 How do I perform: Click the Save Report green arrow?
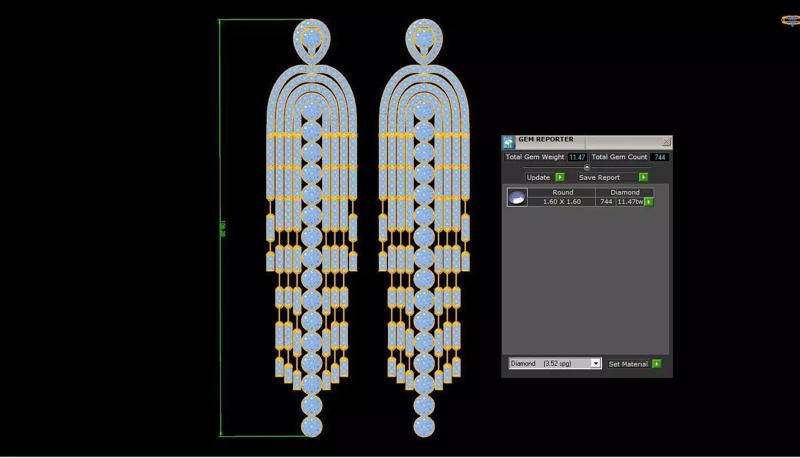643,177
